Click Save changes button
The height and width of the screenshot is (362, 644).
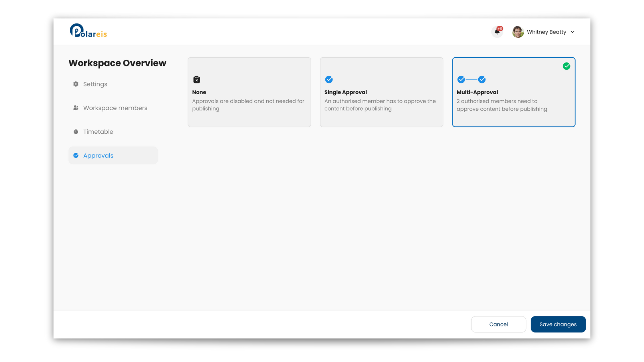coord(558,324)
